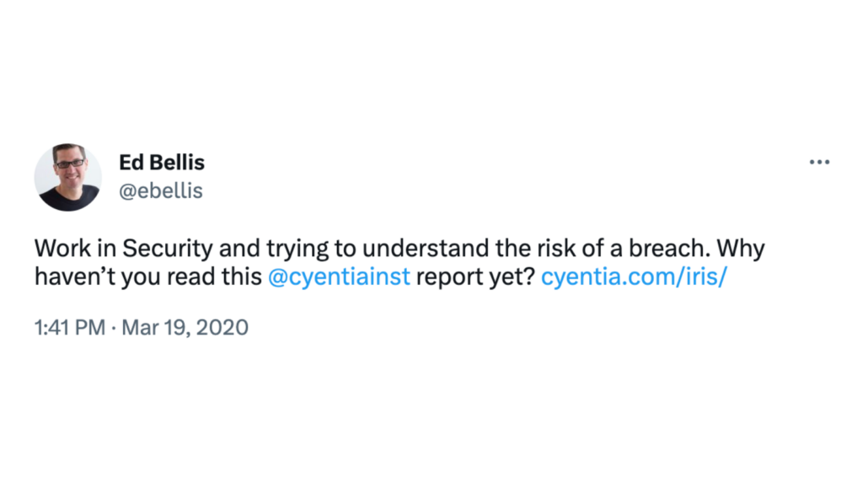This screenshot has width=868, height=488.
Task: Click the dot separator in the timestamp
Action: tap(114, 328)
